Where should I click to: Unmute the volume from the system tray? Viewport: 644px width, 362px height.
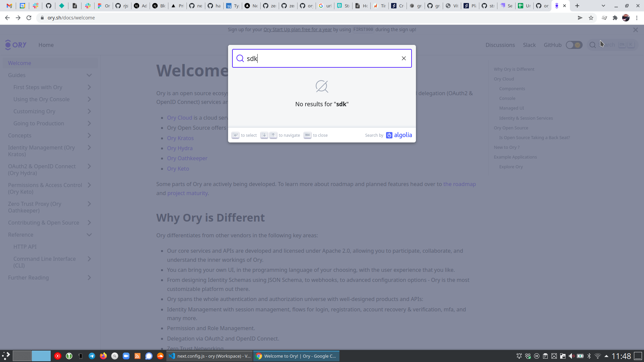click(x=572, y=356)
